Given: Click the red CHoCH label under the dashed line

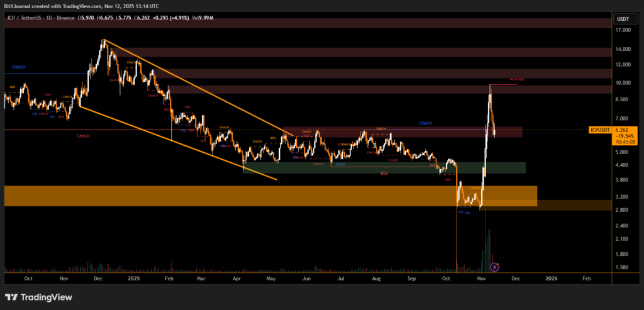Looking at the screenshot, I should pyautogui.click(x=82, y=136).
